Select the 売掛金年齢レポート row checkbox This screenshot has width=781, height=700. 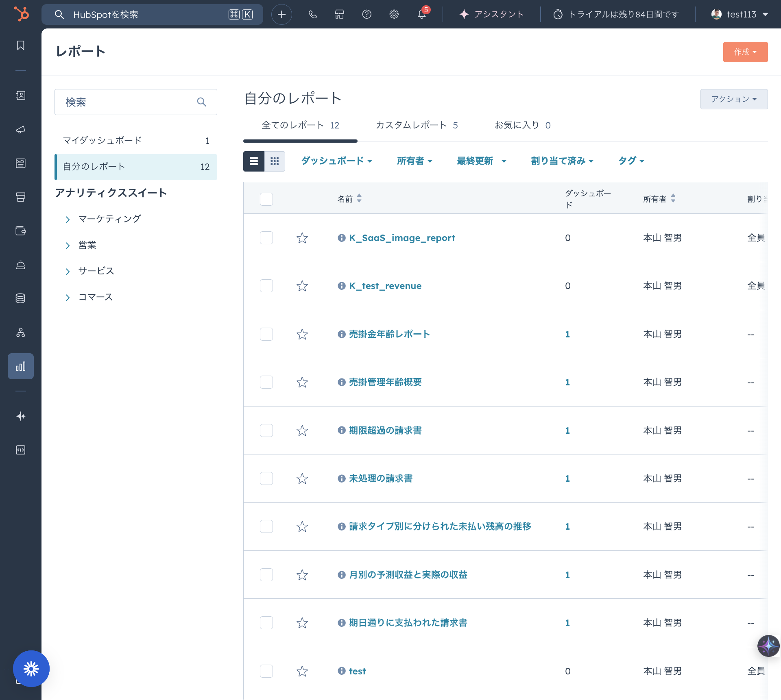coord(266,334)
